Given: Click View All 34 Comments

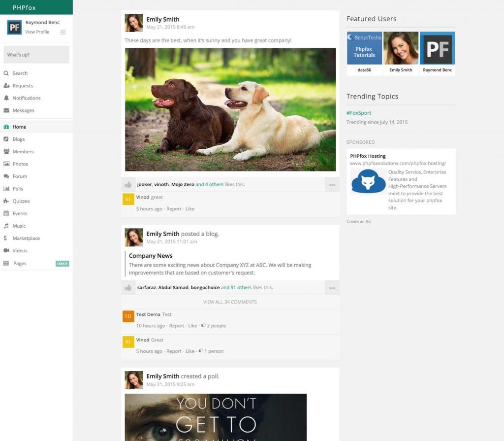Looking at the screenshot, I should (x=230, y=302).
